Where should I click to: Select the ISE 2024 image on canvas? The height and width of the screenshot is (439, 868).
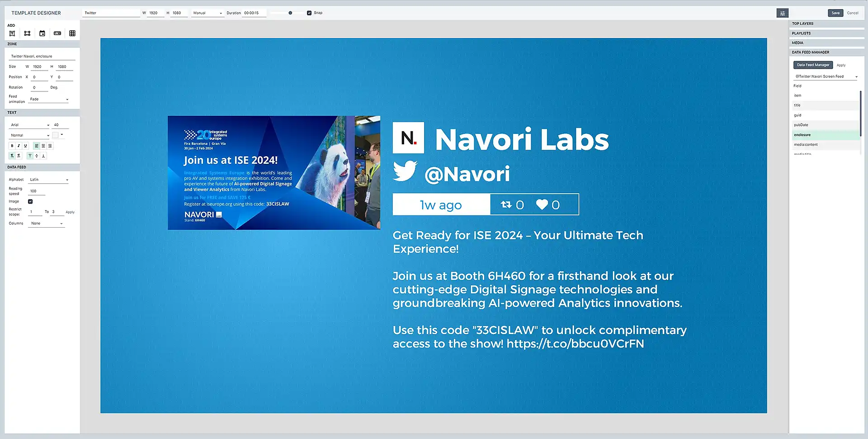point(274,173)
